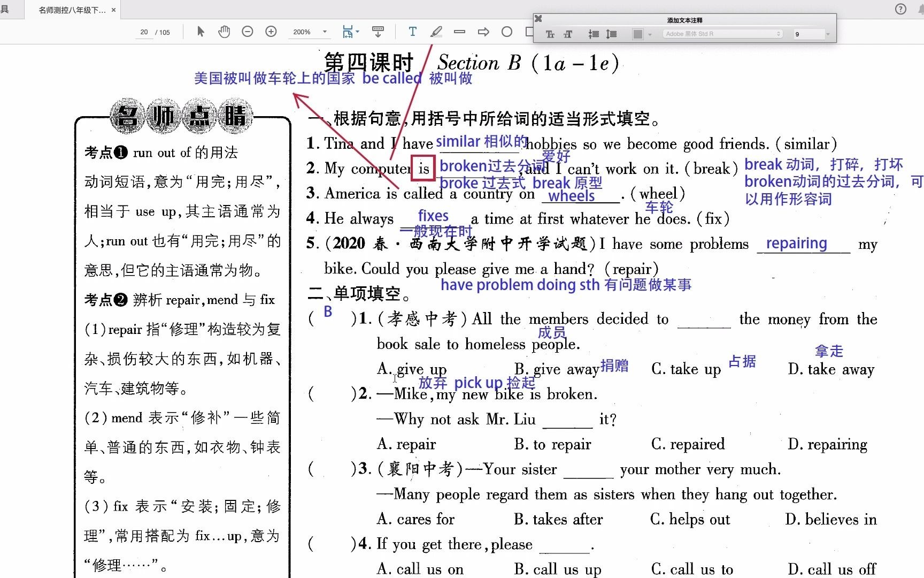The width and height of the screenshot is (924, 578).
Task: Click the answer 'B' annotation in question 1
Action: point(328,311)
